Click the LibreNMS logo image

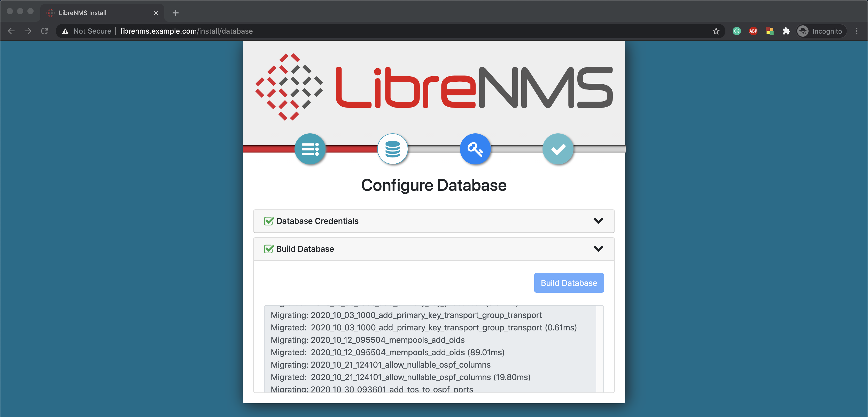click(x=434, y=87)
